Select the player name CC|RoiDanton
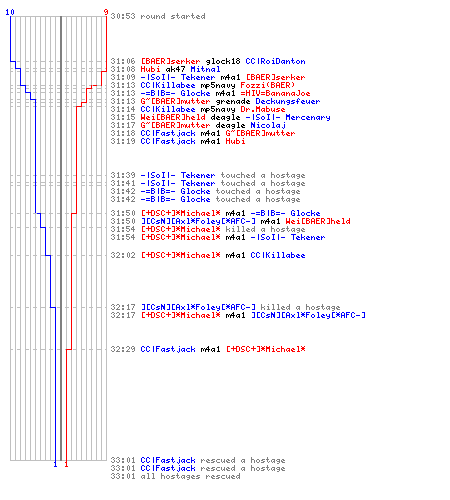 pyautogui.click(x=275, y=61)
